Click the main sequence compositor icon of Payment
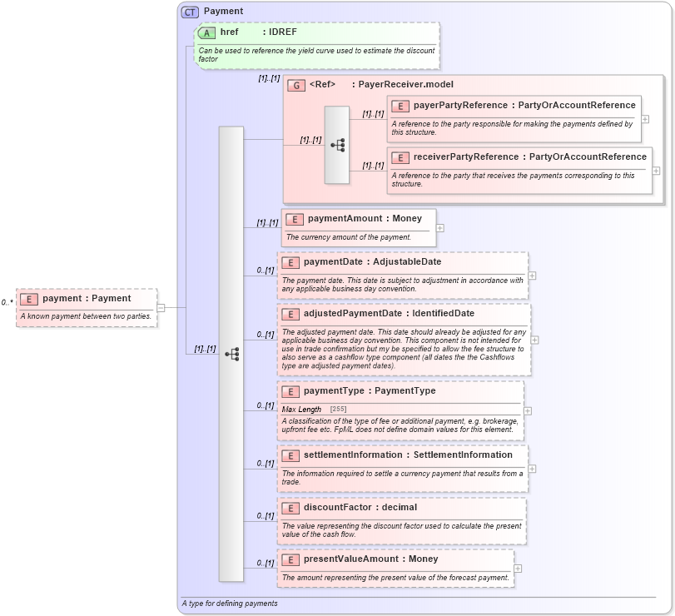The width and height of the screenshot is (675, 616). (x=232, y=355)
